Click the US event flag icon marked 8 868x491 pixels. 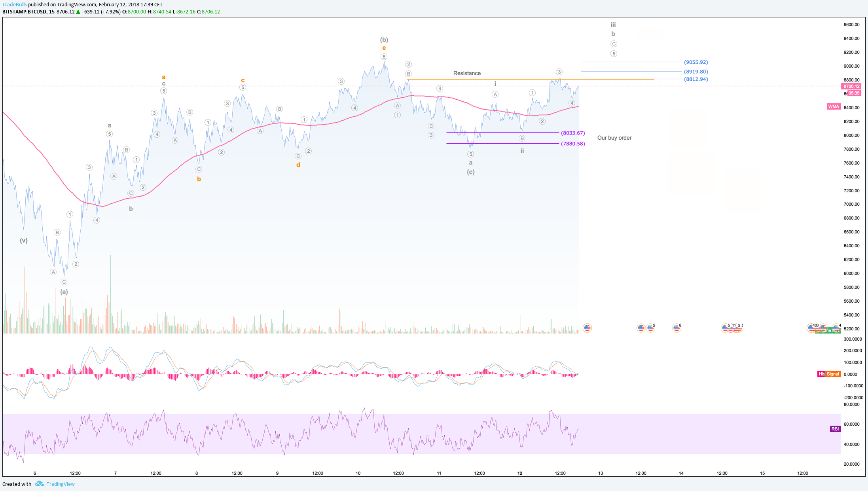(x=677, y=328)
